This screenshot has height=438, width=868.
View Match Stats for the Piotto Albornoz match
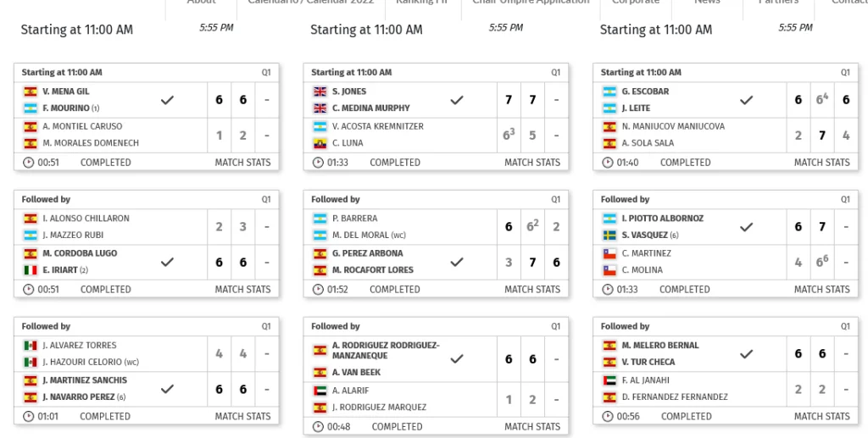click(821, 290)
